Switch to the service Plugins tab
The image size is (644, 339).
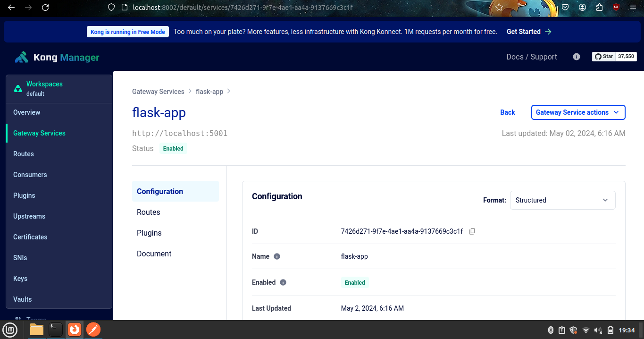click(x=176, y=233)
